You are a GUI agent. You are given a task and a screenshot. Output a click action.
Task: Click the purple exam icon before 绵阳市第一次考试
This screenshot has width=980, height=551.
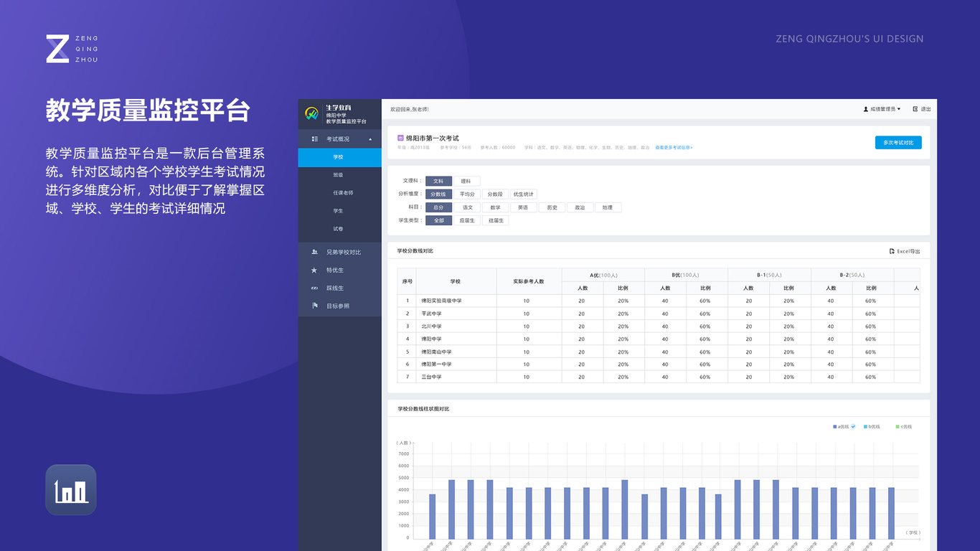tap(400, 138)
